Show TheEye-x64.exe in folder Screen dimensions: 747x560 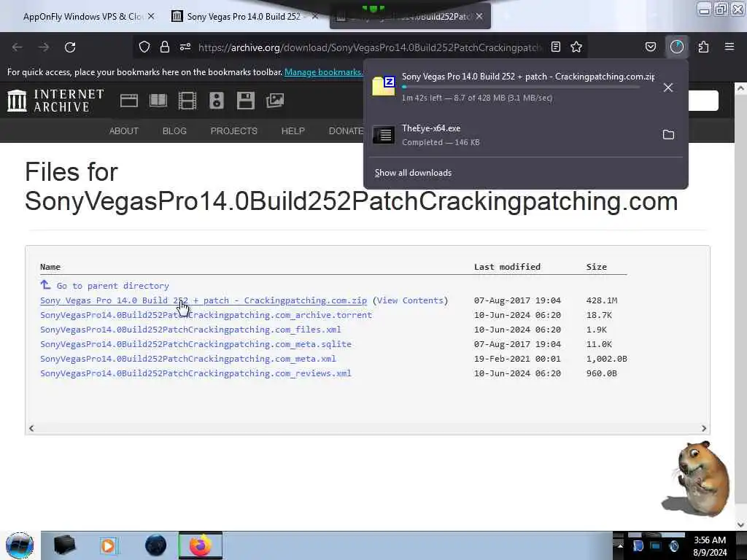(x=668, y=135)
